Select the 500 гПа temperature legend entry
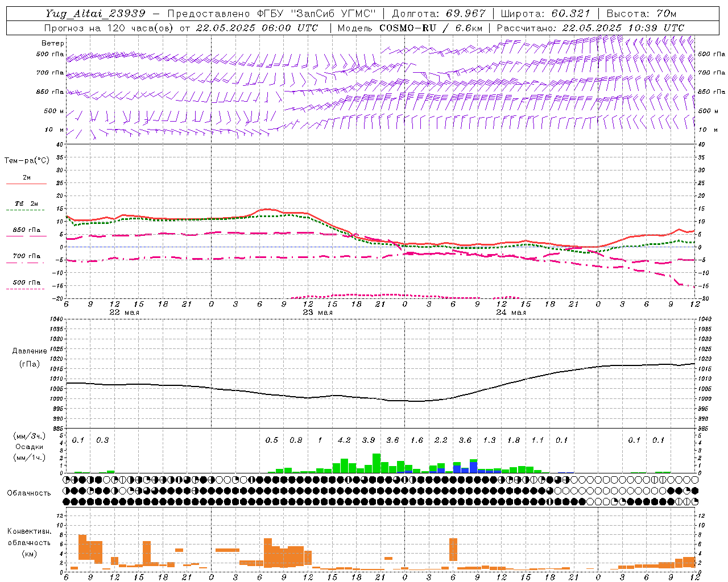This screenshot has height=582, width=728. 27,282
